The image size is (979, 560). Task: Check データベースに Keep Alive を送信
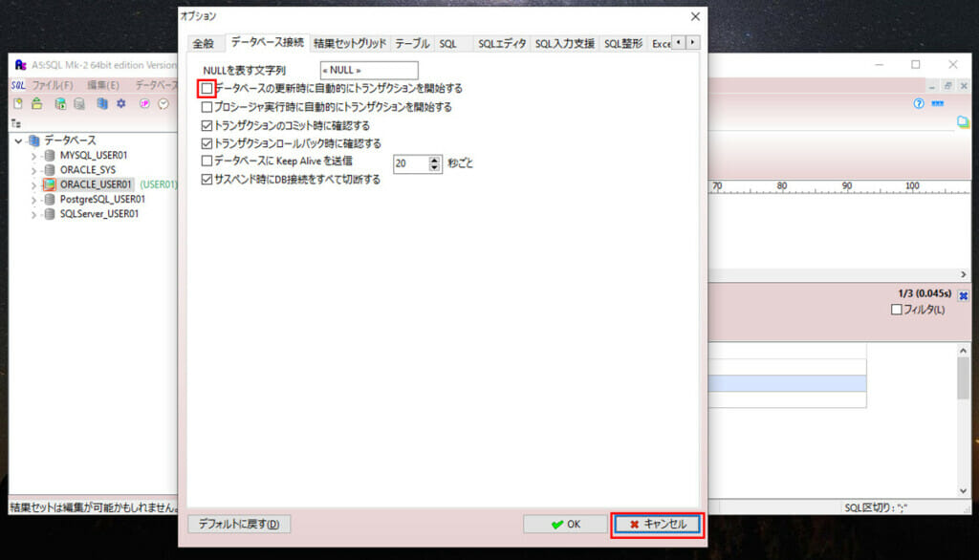point(207,162)
